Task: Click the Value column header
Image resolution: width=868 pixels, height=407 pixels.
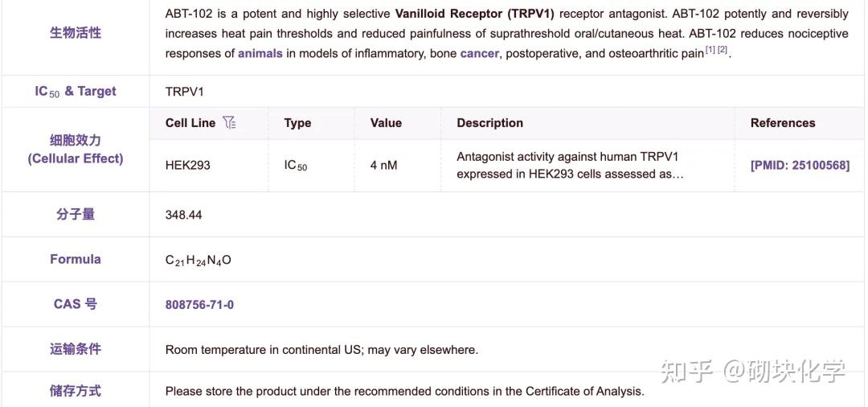Action: coord(386,123)
